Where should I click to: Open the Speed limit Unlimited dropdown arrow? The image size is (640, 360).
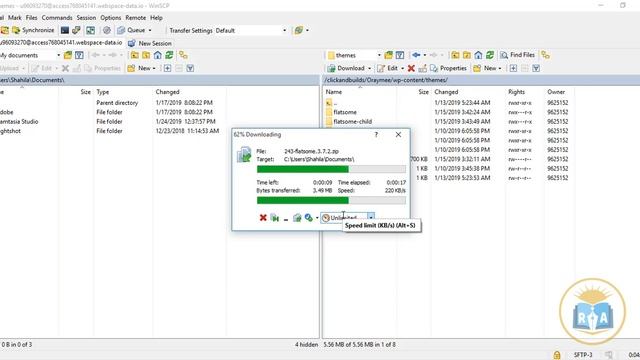point(371,218)
